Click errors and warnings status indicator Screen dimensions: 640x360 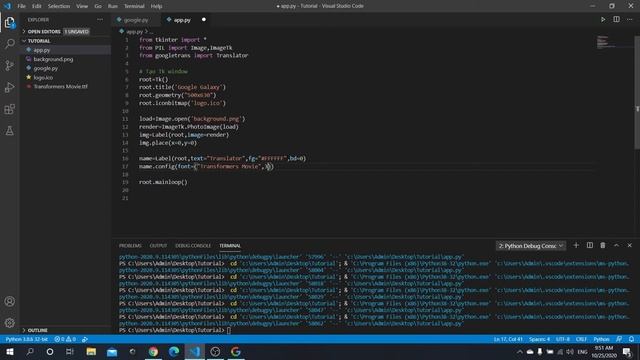65,339
